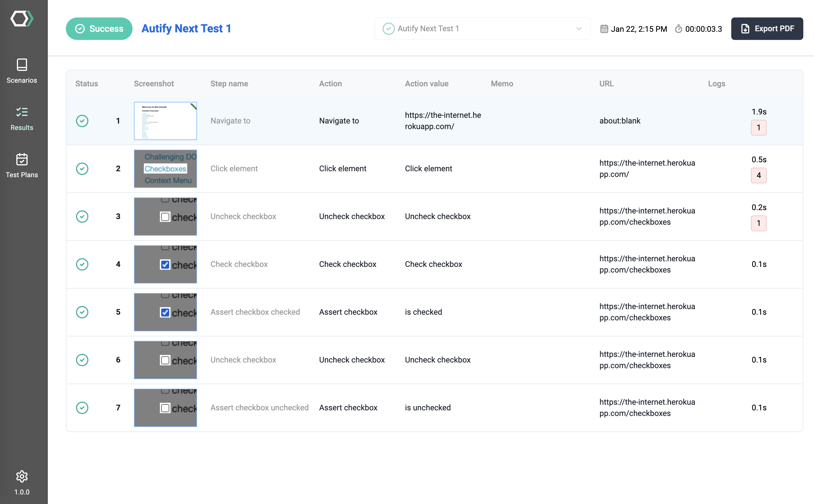Open settings via the gear icon
The height and width of the screenshot is (504, 814).
click(x=21, y=476)
